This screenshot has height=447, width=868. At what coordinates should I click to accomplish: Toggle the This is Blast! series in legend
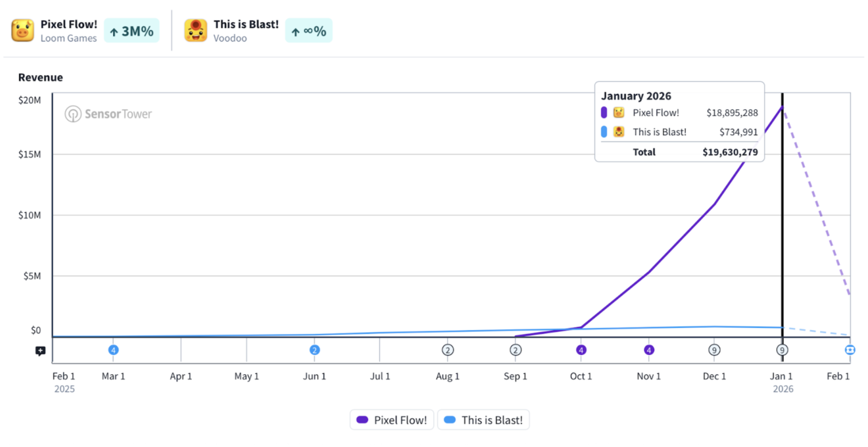(x=483, y=420)
